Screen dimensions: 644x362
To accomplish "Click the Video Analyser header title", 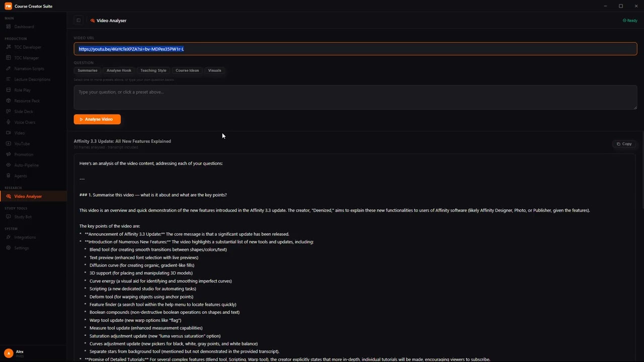I will coord(111,21).
